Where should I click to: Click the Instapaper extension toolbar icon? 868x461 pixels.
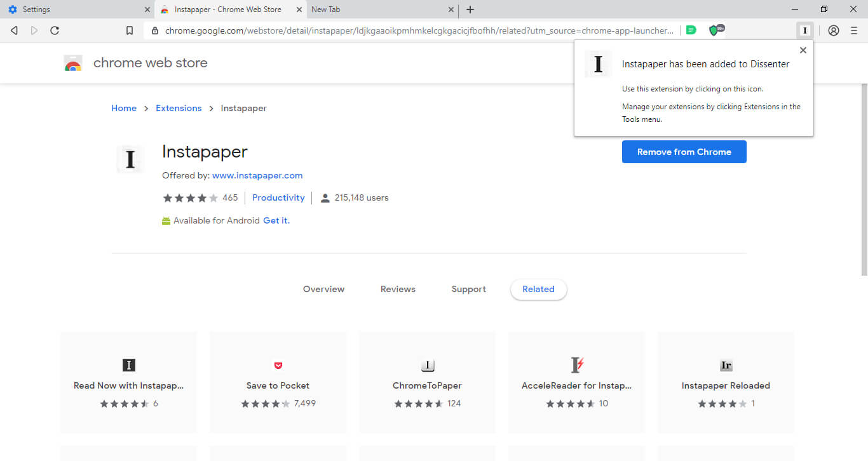click(x=804, y=30)
